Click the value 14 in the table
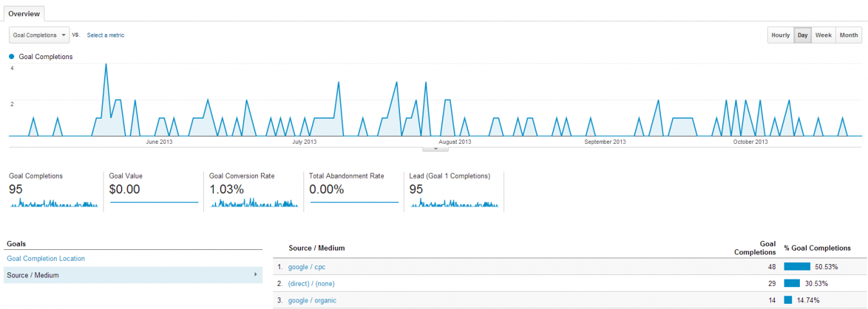 point(772,300)
